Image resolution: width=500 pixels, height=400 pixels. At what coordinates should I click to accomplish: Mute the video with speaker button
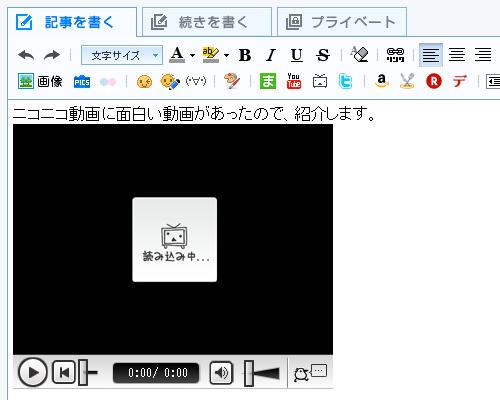[221, 373]
